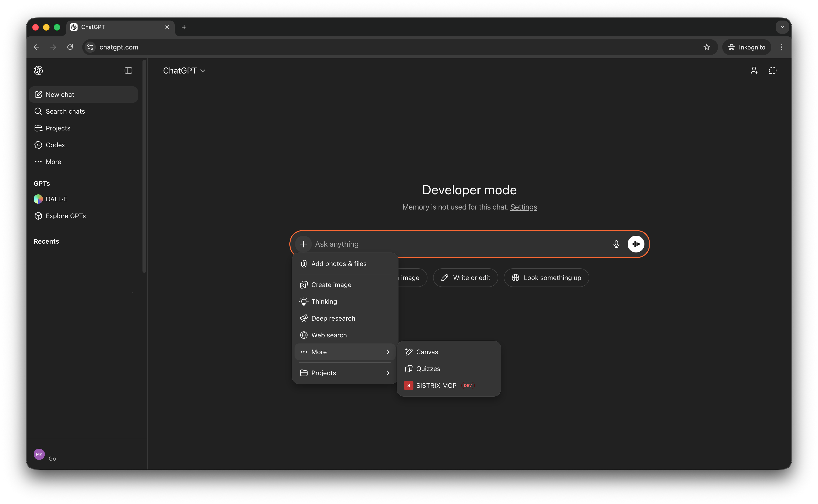818x504 pixels.
Task: Click the sidebar vertical scrollbar
Action: (144, 167)
